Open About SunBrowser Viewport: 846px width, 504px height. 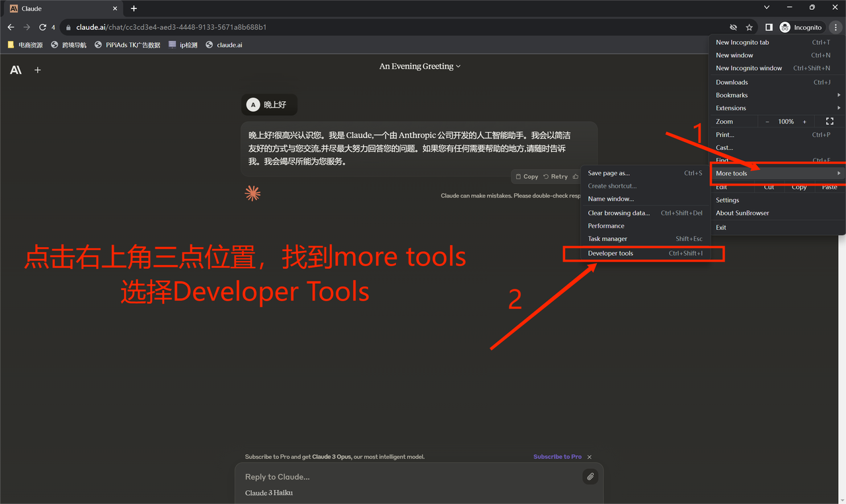777,213
